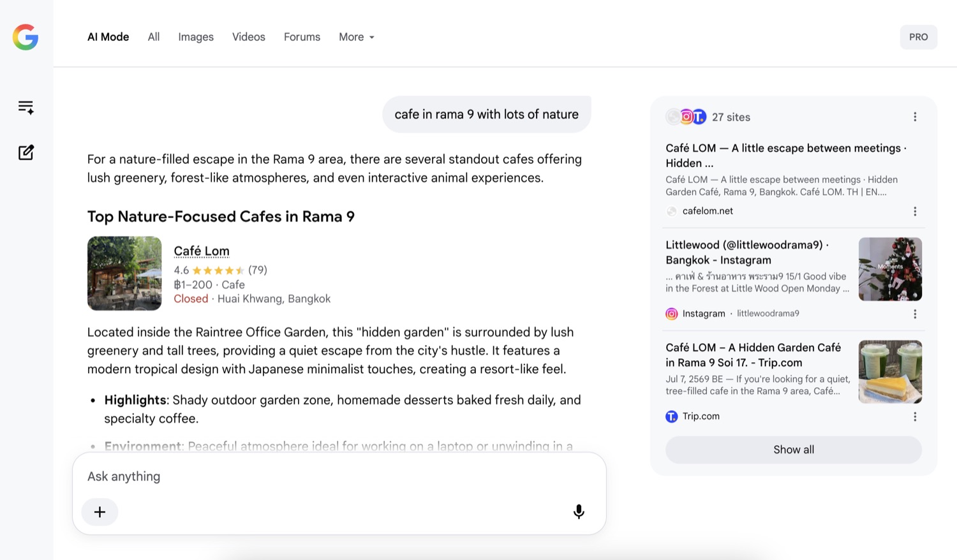Open the Café Lom place link
The height and width of the screenshot is (560, 957).
[x=202, y=251]
